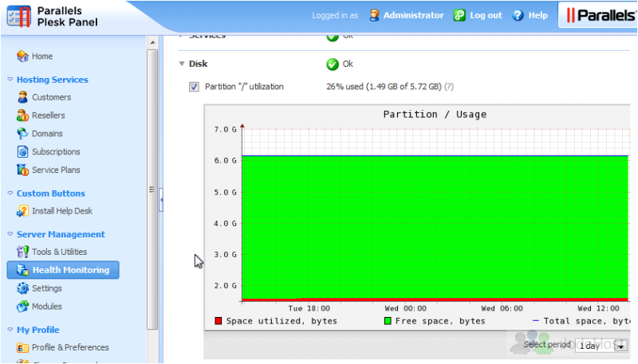The height and width of the screenshot is (364, 638).
Task: Click the Modules icon
Action: 22,307
